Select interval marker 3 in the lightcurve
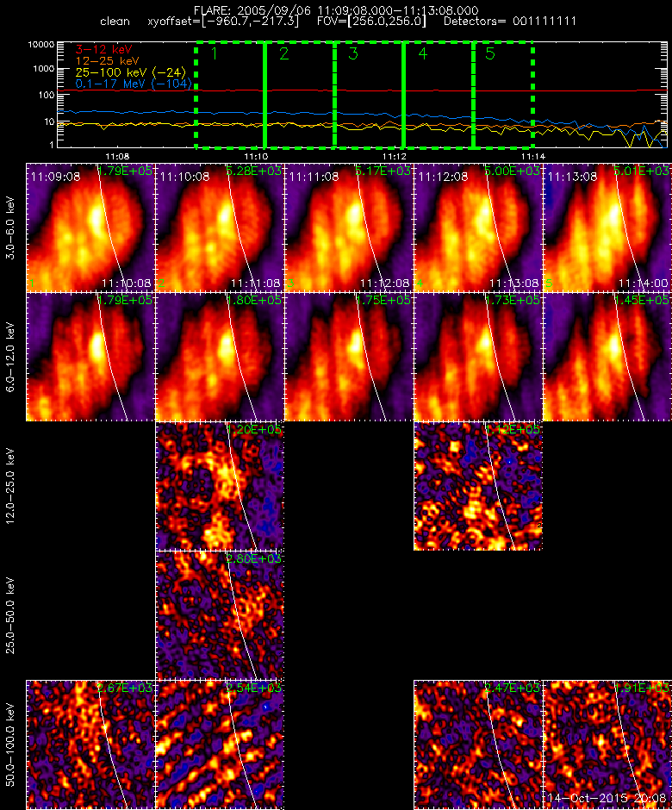Screen dimensions: 672x810 click(x=353, y=53)
